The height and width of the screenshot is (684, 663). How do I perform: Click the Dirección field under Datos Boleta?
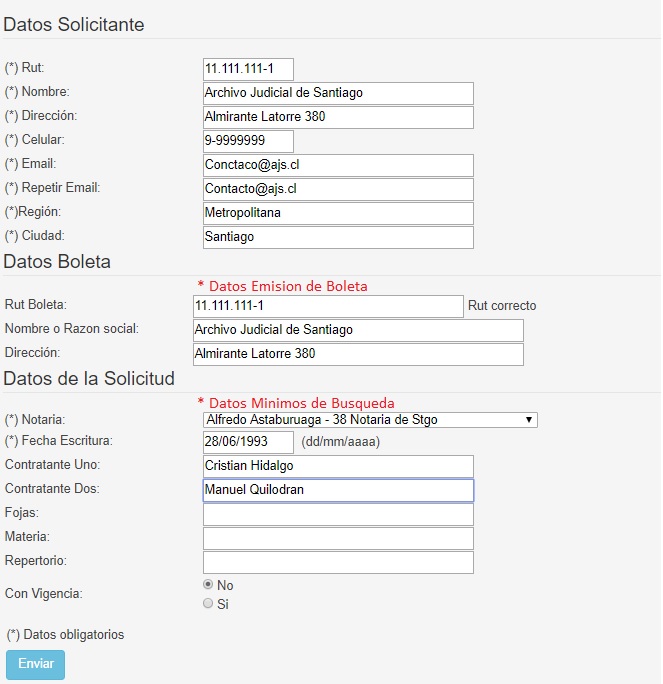(357, 354)
